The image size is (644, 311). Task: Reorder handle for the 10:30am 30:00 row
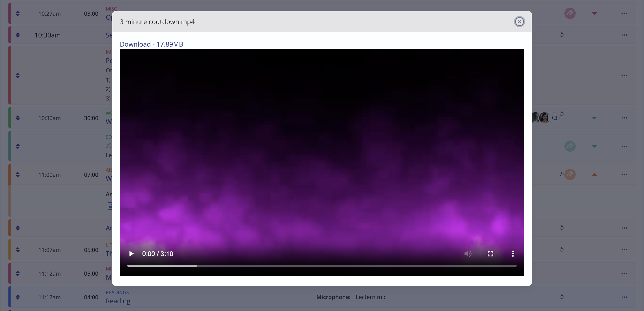pos(18,118)
